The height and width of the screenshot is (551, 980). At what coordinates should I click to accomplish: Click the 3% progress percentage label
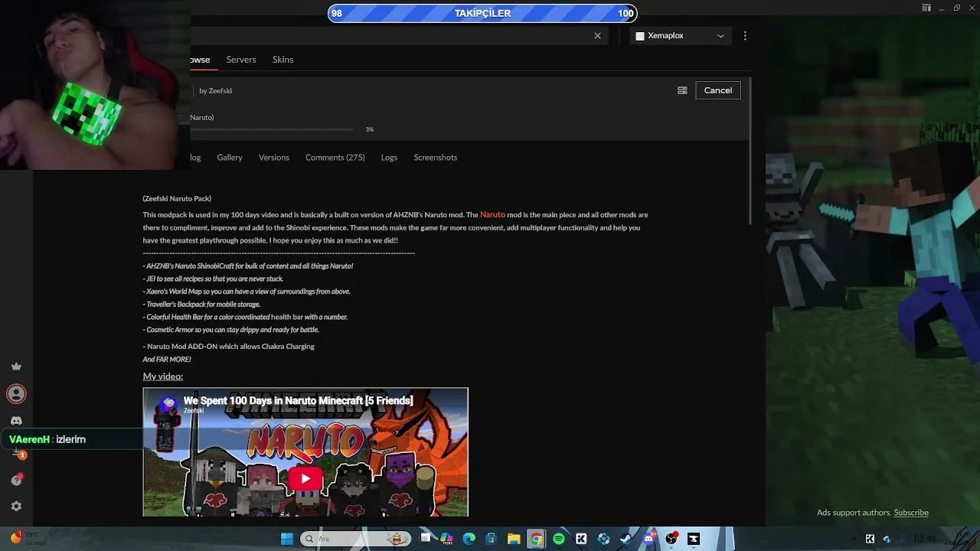click(x=370, y=129)
